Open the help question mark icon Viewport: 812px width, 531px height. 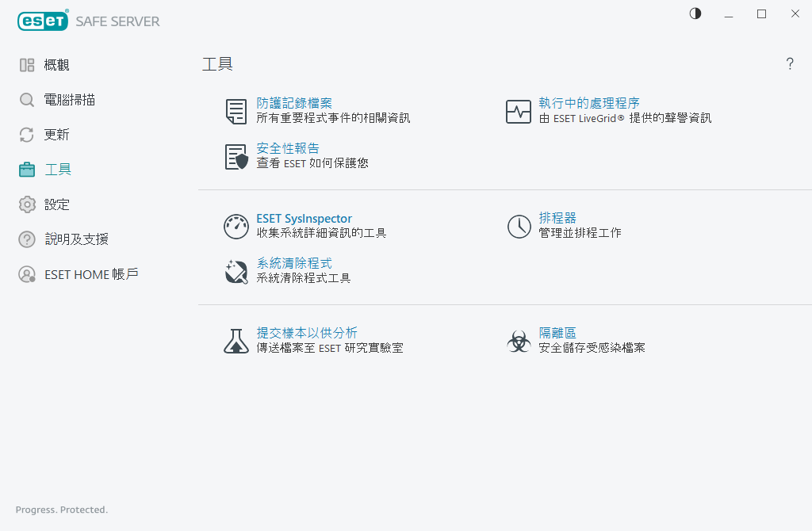pyautogui.click(x=790, y=63)
